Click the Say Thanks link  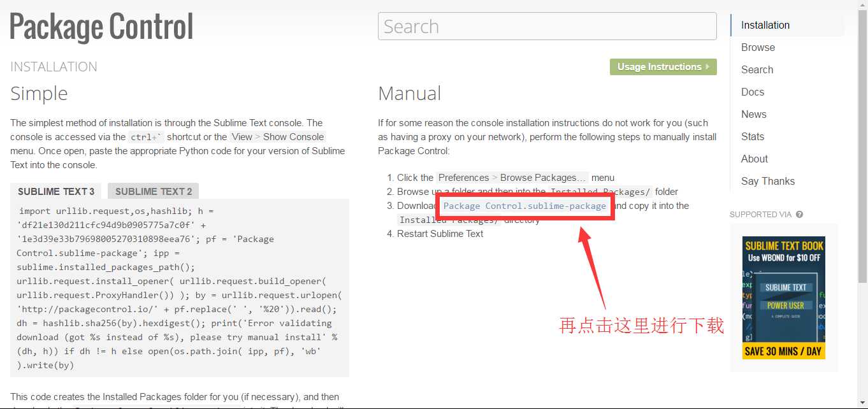pyautogui.click(x=768, y=182)
